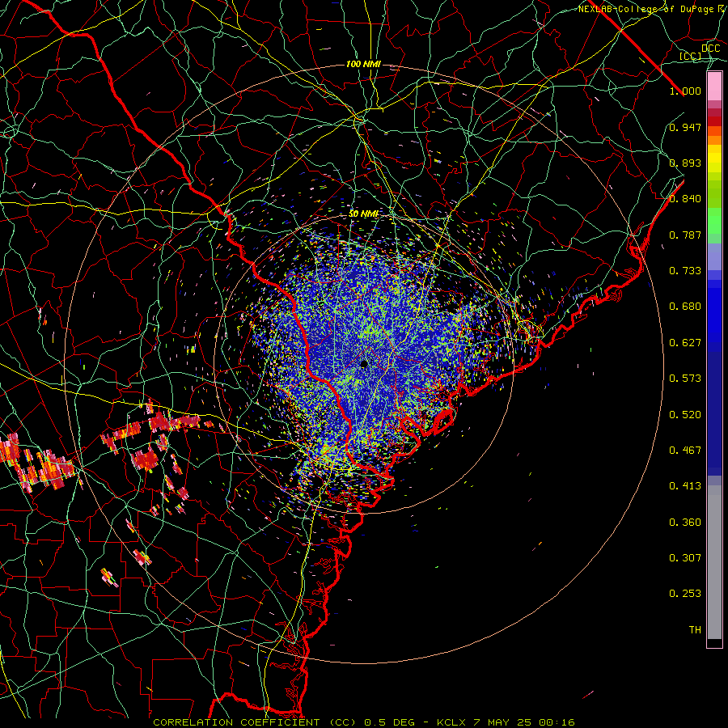The width and height of the screenshot is (728, 728).
Task: Click the 0.947 legend value
Action: tap(685, 127)
